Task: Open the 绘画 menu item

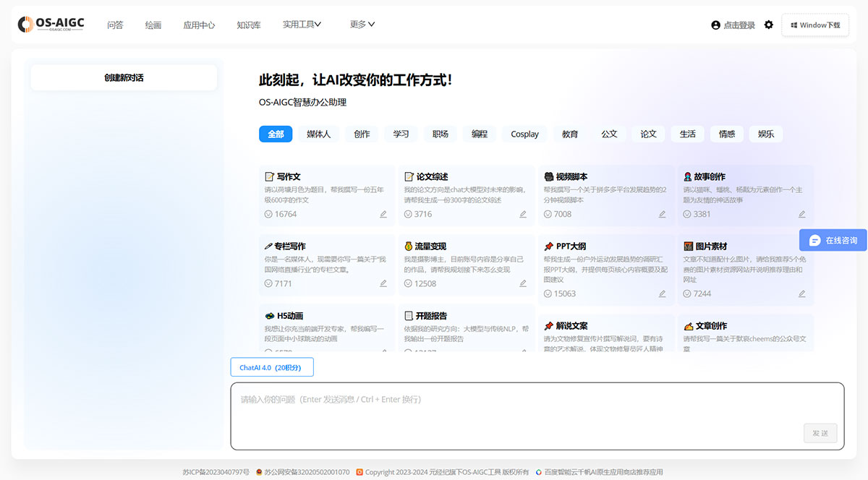Action: 153,24
